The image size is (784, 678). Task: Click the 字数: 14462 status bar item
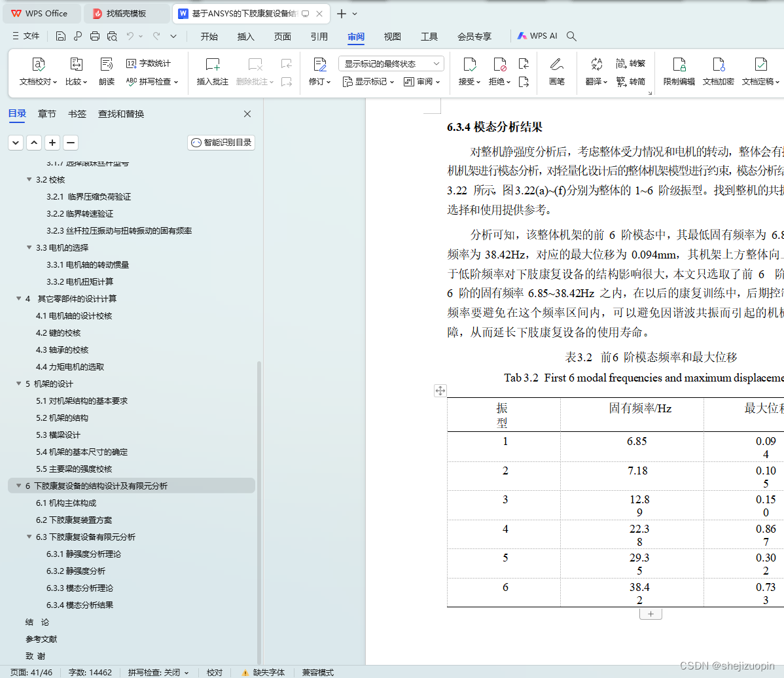[x=90, y=673]
